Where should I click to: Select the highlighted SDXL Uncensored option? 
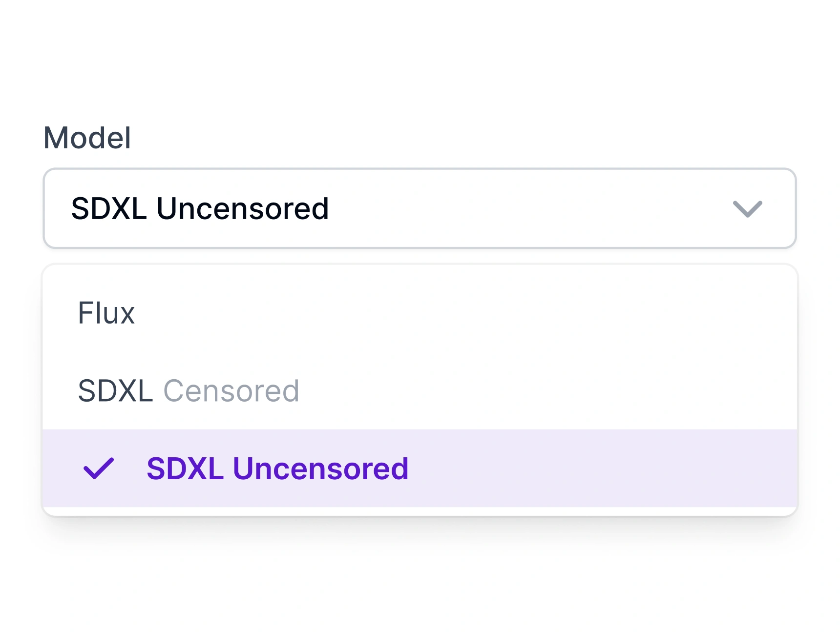(x=277, y=469)
